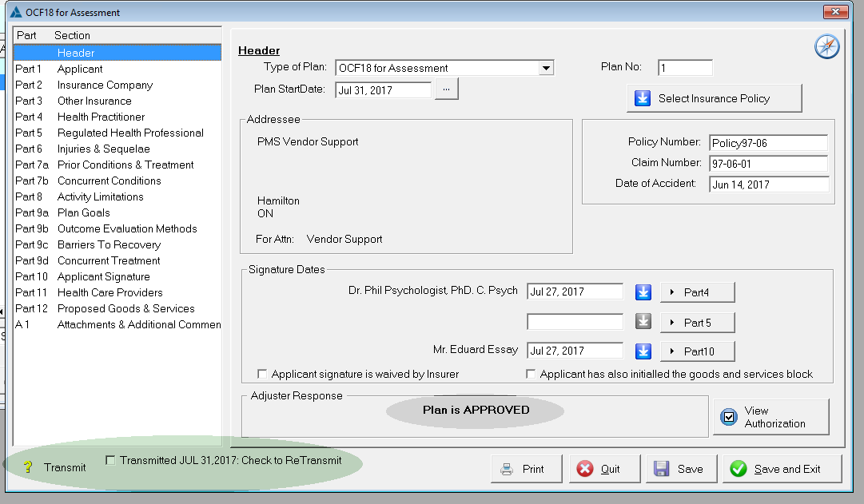This screenshot has width=864, height=504.
Task: Click the grey download arrow next to Part 5
Action: coord(643,322)
